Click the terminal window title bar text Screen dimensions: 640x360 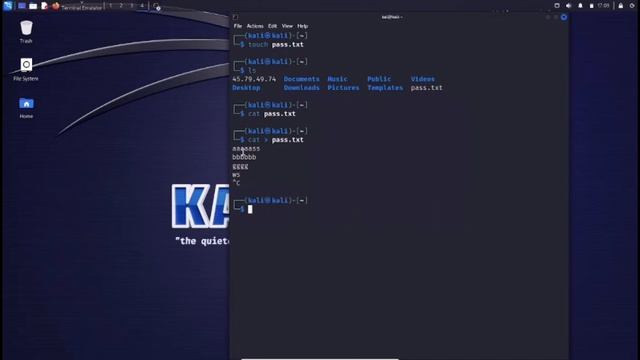coord(392,17)
